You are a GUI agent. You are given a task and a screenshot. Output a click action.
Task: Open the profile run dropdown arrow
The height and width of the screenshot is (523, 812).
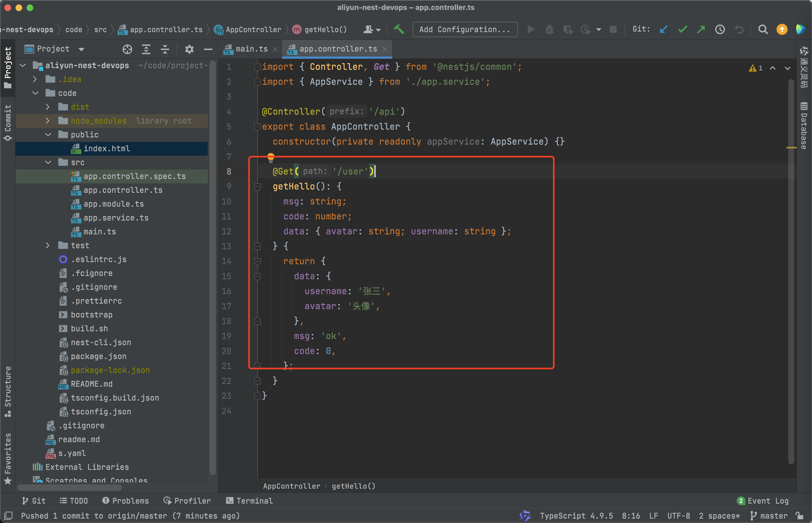click(x=598, y=30)
